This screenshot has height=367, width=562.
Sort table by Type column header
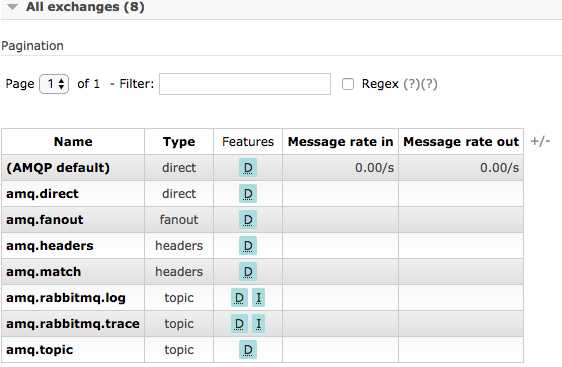[x=179, y=142]
